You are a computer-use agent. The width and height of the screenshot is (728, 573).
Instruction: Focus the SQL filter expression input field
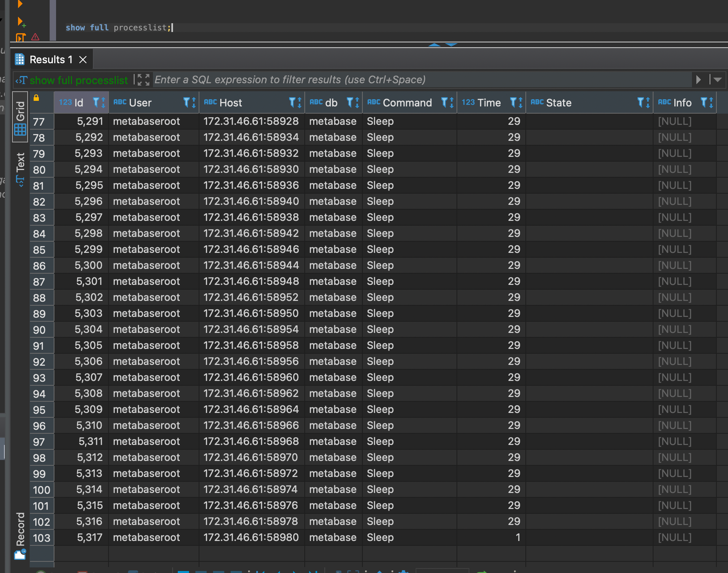click(x=422, y=80)
